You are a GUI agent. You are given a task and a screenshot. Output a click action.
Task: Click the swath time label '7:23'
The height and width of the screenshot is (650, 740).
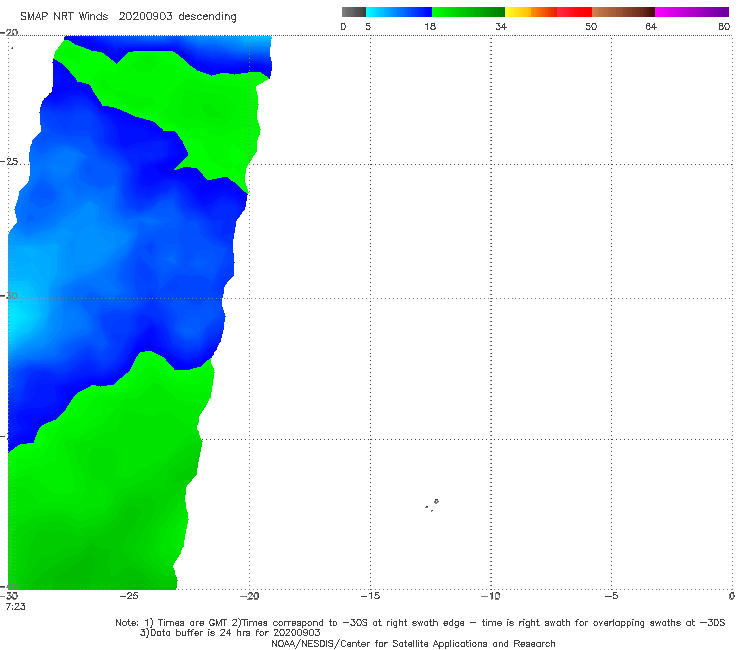[x=16, y=607]
